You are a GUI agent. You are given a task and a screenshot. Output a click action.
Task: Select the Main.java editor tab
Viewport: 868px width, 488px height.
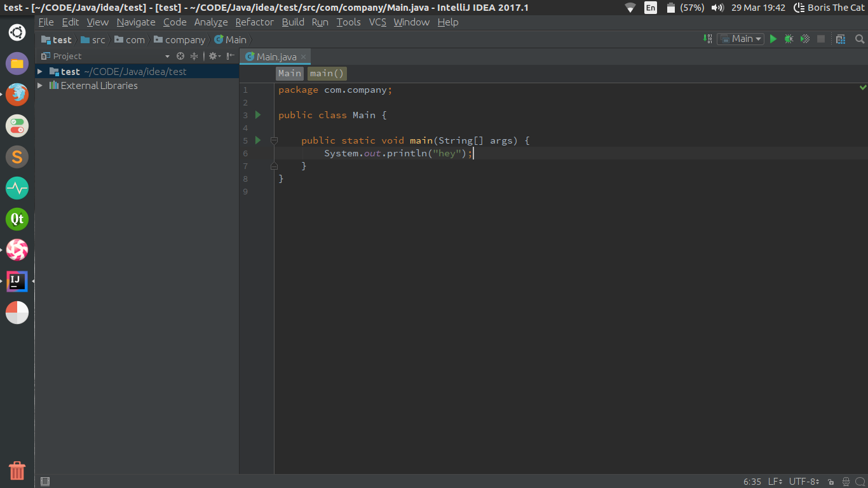pyautogui.click(x=276, y=57)
